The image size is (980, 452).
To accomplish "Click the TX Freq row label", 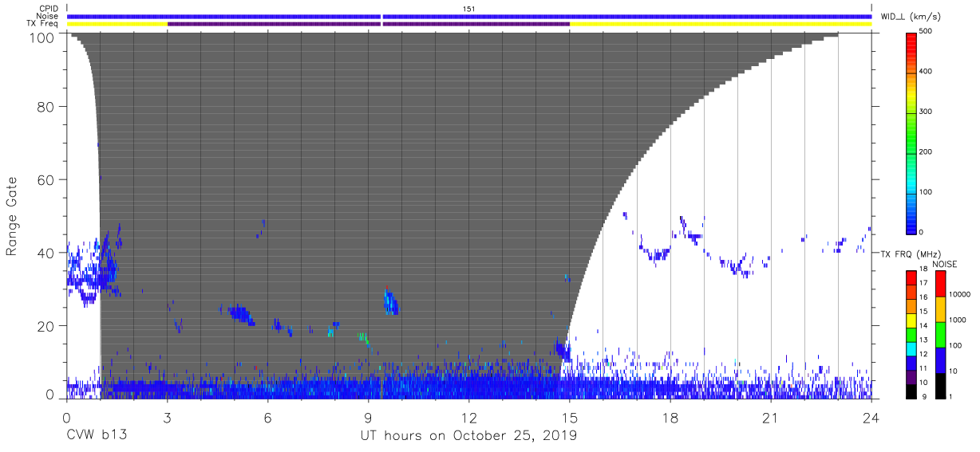I will 42,24.
